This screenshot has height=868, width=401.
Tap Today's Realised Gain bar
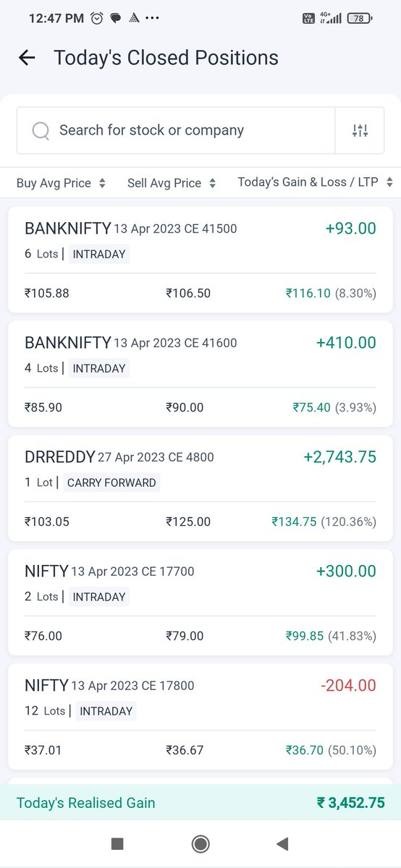[200, 803]
